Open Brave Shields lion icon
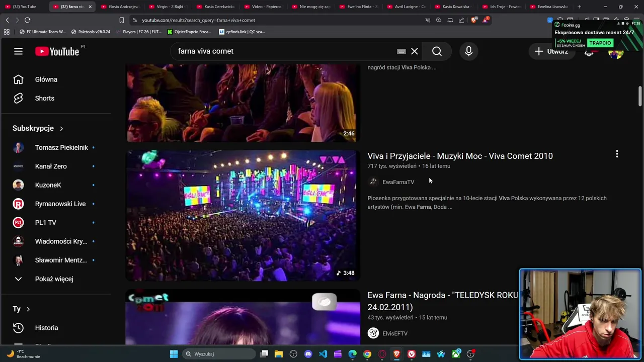 [474, 20]
